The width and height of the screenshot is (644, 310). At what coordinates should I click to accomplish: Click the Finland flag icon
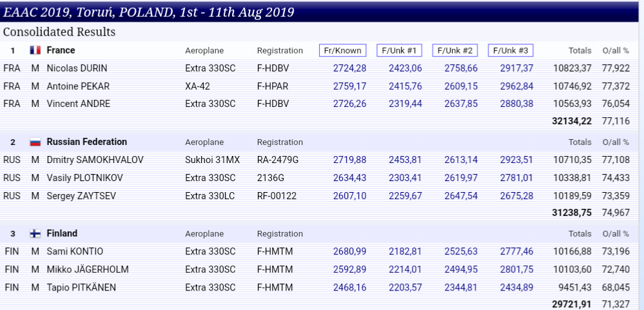(x=35, y=233)
